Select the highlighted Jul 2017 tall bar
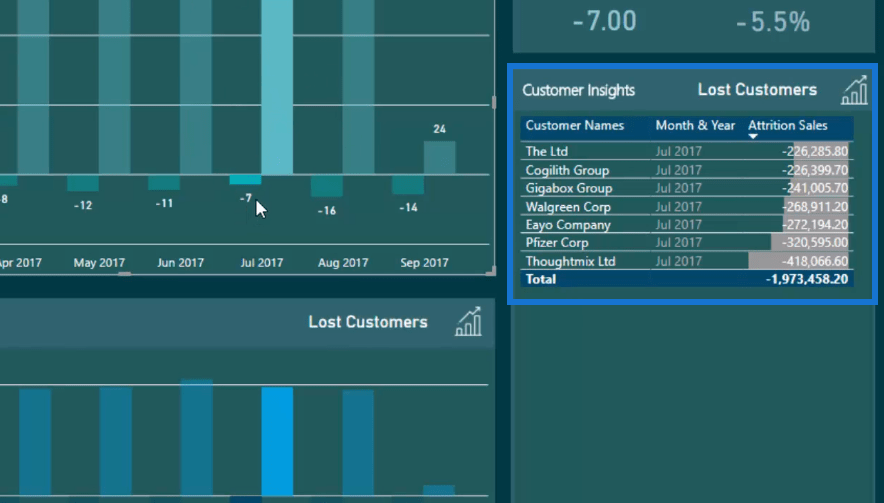Screen dimensions: 884x503 coord(277,87)
